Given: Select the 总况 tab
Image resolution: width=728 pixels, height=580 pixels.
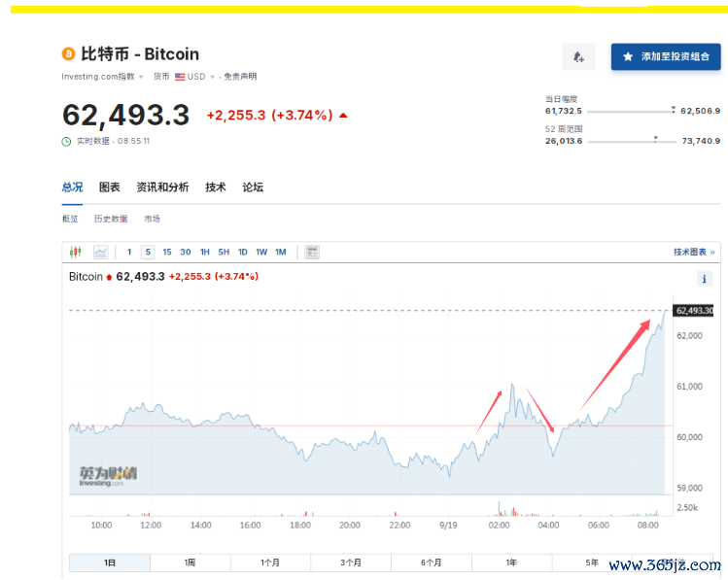Looking at the screenshot, I should pos(73,187).
